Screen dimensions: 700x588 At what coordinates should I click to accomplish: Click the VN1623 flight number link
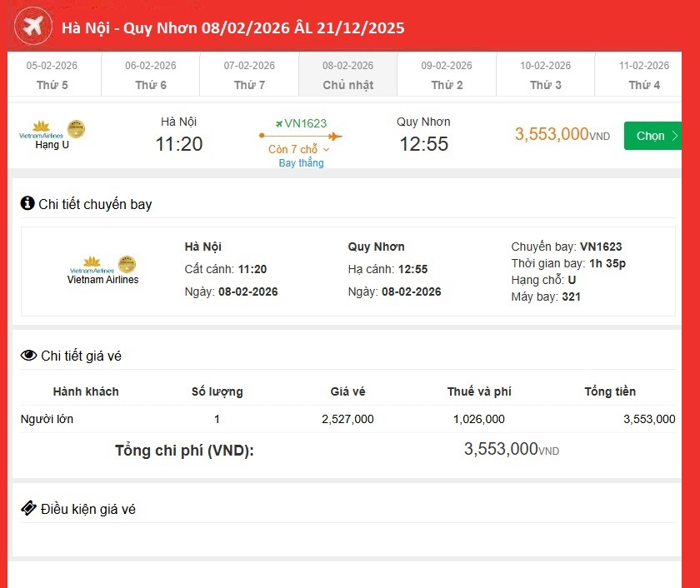304,123
